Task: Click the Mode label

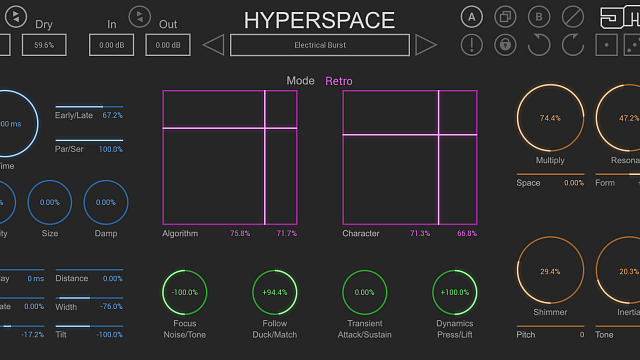Action: pyautogui.click(x=300, y=81)
